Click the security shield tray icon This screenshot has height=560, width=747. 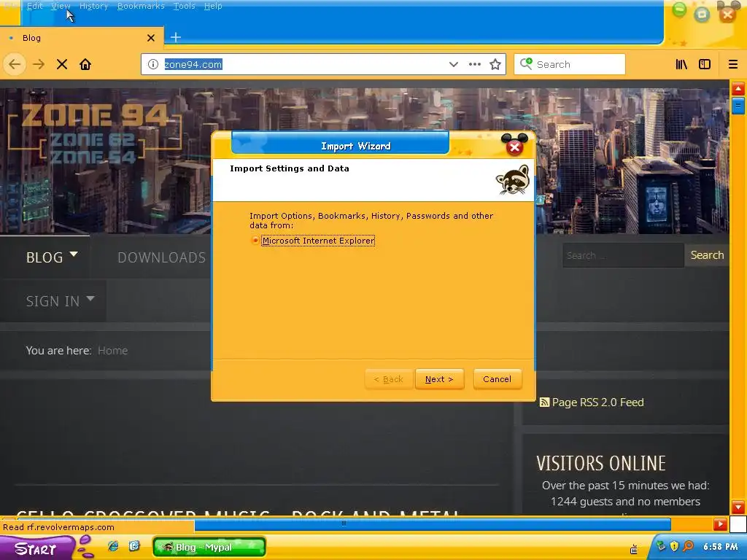point(674,546)
